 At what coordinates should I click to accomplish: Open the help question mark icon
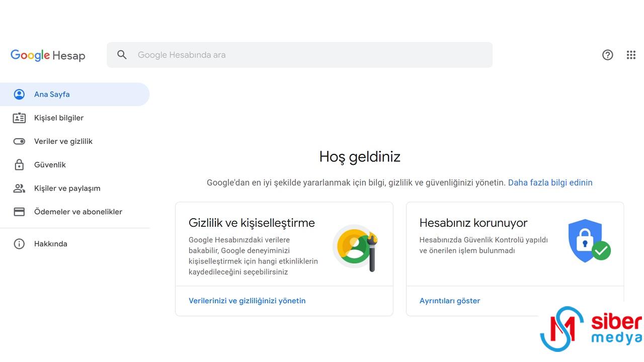point(608,55)
